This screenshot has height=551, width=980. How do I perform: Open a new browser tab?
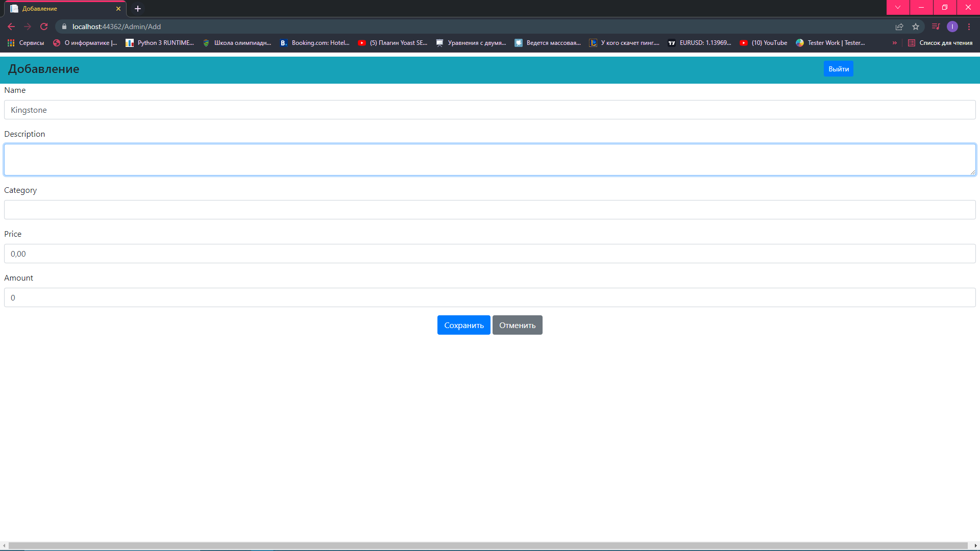coord(137,8)
